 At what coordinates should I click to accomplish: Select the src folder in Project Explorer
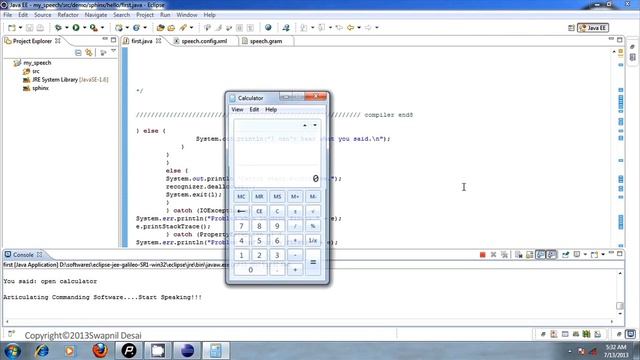36,71
